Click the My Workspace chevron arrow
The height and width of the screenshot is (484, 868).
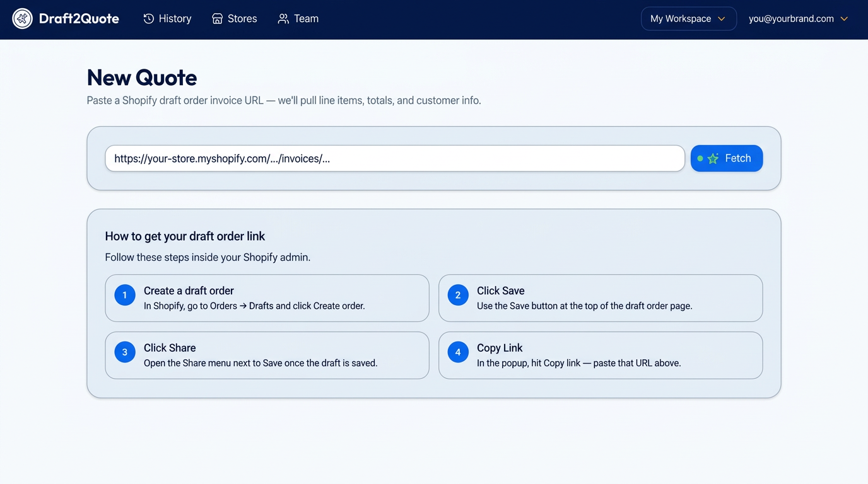coord(722,19)
